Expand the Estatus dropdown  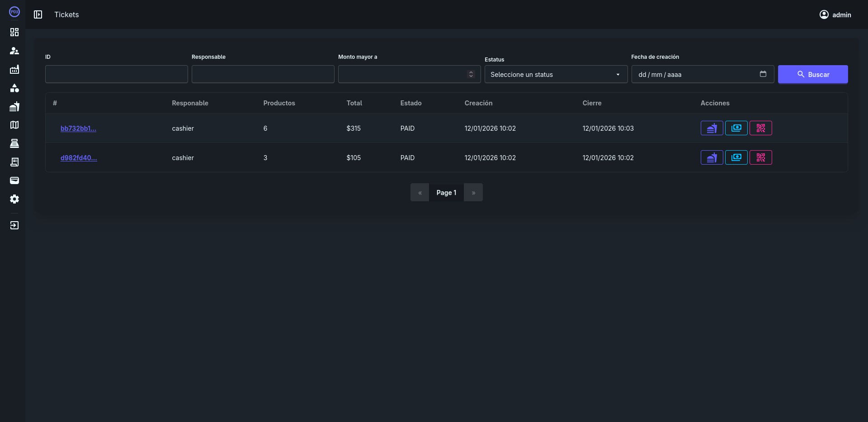coord(556,74)
